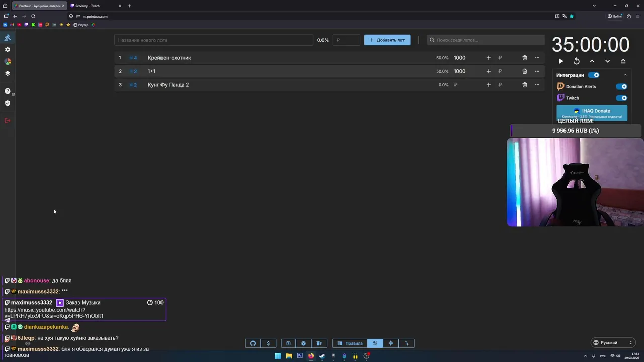Delete the 1+1 lot
This screenshot has width=644, height=362.
point(524,71)
